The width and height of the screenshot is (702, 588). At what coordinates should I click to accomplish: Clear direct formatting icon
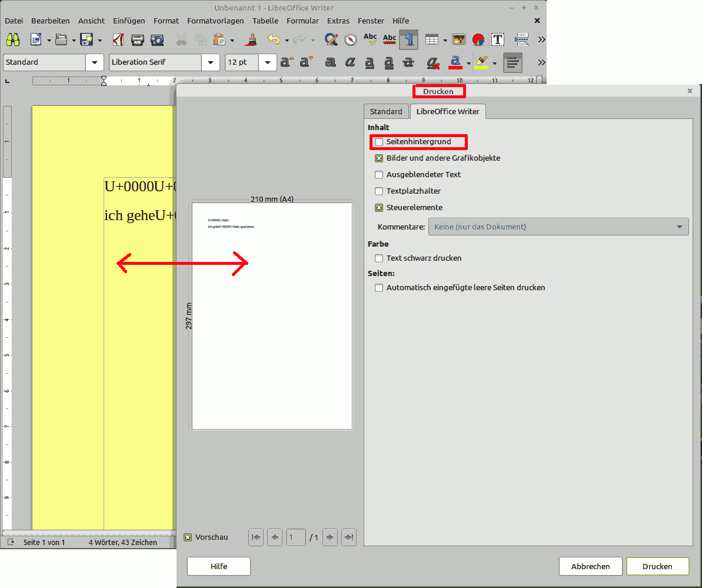coord(433,62)
